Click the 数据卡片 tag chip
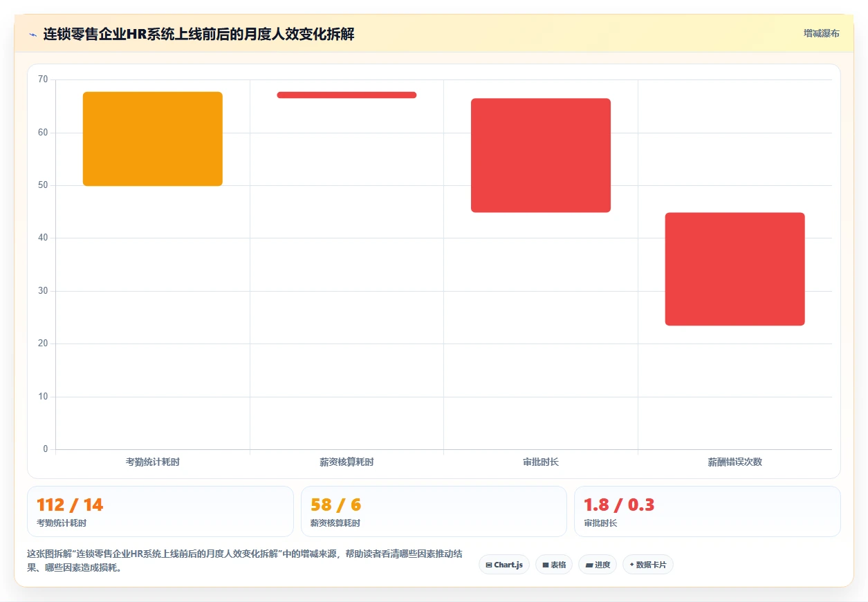The image size is (868, 602). (x=648, y=565)
